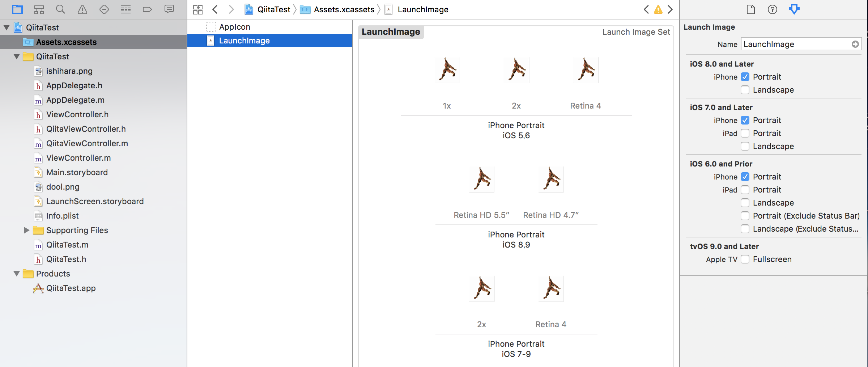
Task: Enable Apple TV Fullscreen launch image
Action: (745, 259)
